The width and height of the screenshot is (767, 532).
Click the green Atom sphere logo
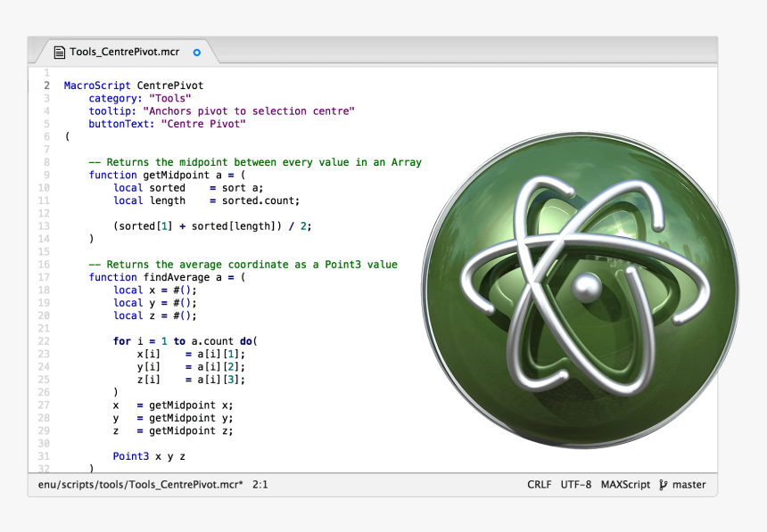pyautogui.click(x=580, y=291)
